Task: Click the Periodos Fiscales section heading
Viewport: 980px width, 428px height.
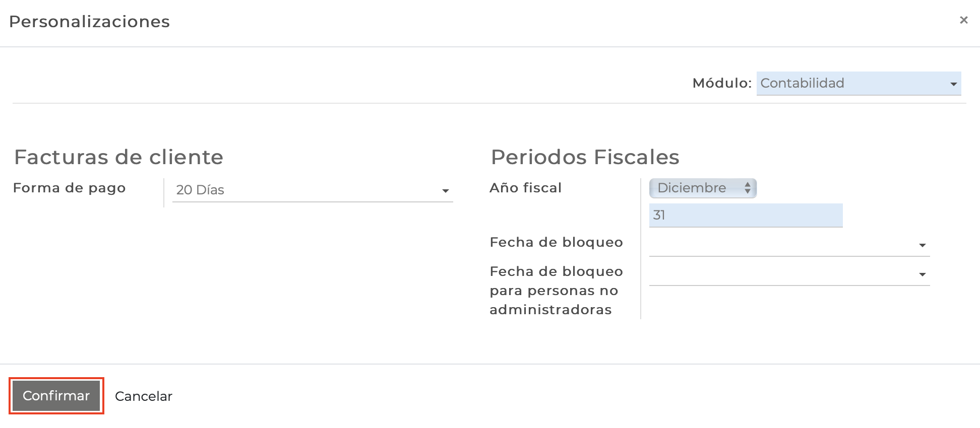Action: pyautogui.click(x=584, y=157)
